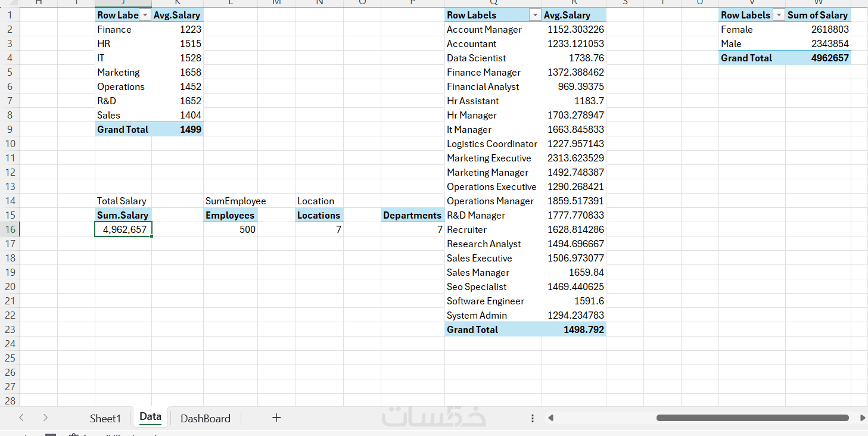Select row 9 header
This screenshot has width=868, height=436.
[x=10, y=129]
